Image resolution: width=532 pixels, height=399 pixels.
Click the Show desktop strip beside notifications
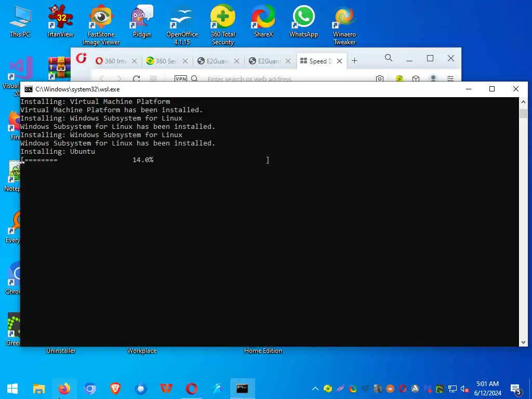[530, 389]
